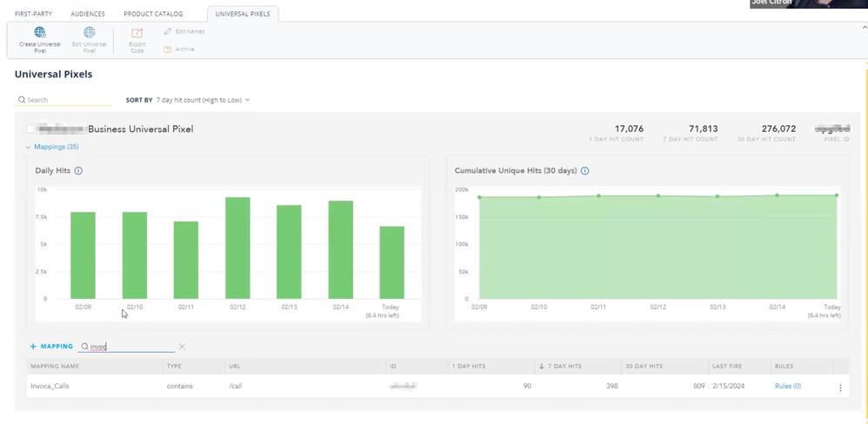Open Rules (0) link for Invoca_Calls
The image size is (868, 424).
point(788,387)
